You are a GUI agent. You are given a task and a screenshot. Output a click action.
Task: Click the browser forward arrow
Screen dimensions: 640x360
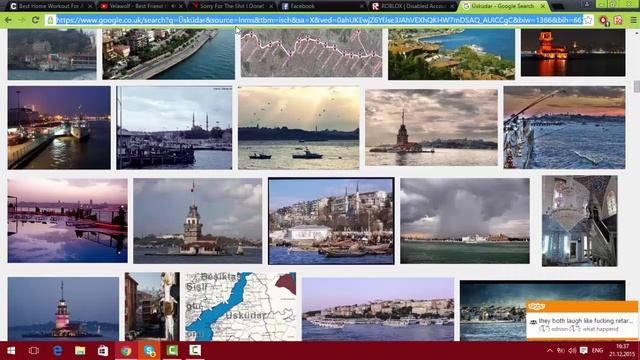tap(21, 20)
